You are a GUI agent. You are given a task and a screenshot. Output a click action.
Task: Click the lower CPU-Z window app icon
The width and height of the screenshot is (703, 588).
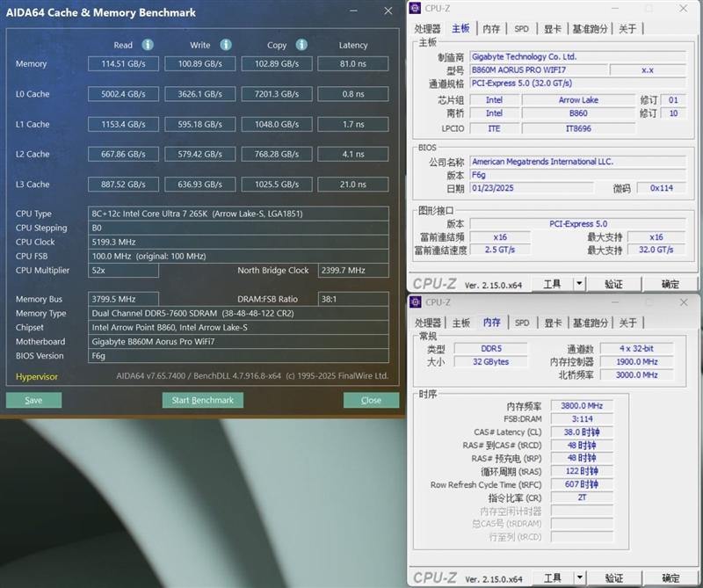[x=415, y=301]
